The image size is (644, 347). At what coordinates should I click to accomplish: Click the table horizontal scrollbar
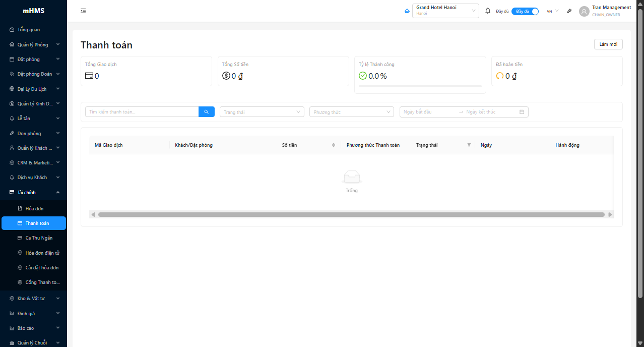tap(351, 214)
